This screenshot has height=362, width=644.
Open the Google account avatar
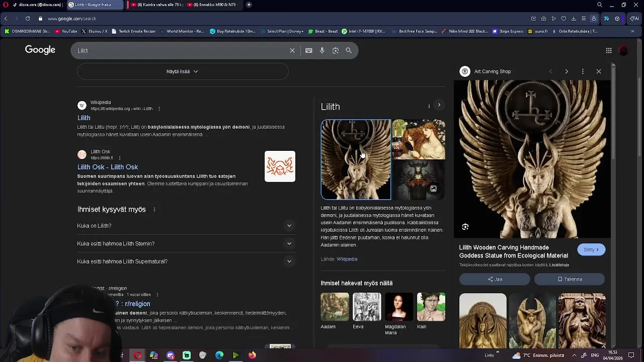pos(624,50)
